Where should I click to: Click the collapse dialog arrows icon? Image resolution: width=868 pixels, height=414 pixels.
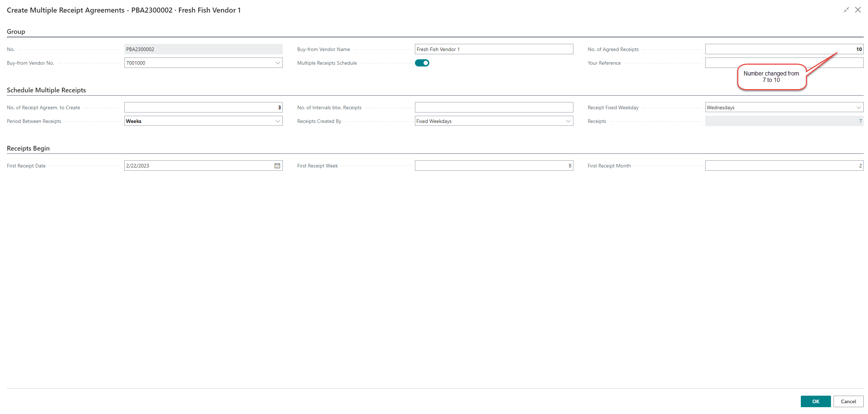coord(846,10)
